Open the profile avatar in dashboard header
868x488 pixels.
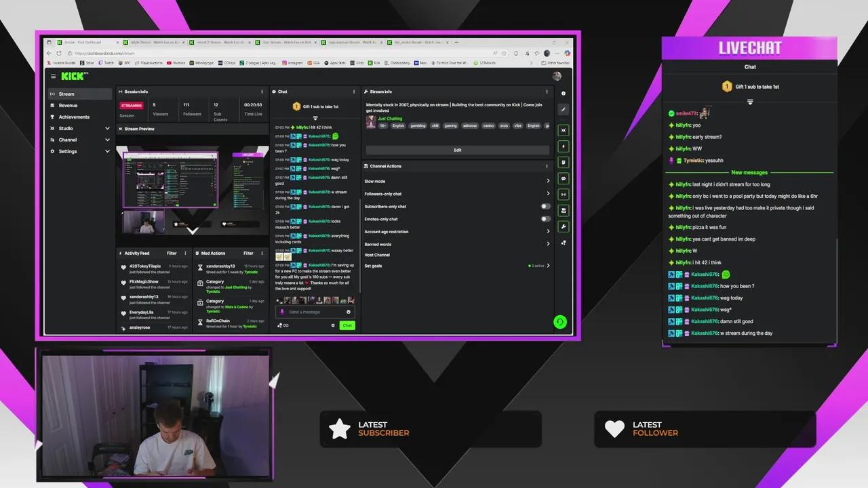557,76
